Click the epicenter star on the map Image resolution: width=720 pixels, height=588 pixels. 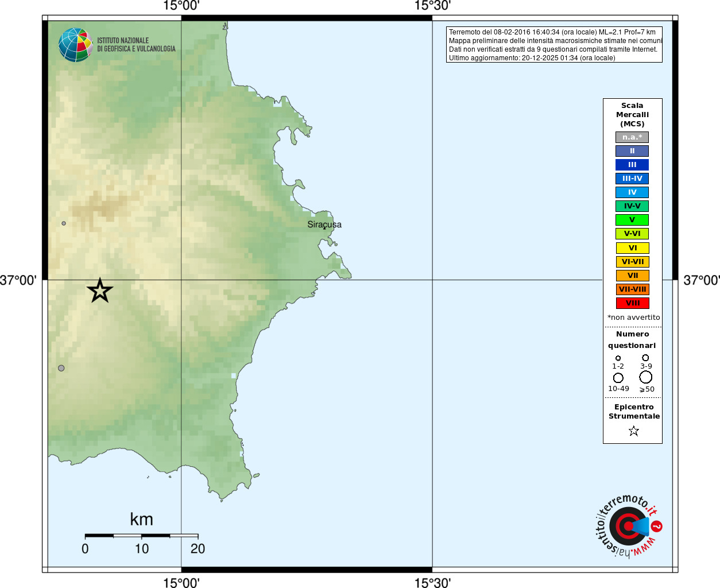click(x=100, y=291)
